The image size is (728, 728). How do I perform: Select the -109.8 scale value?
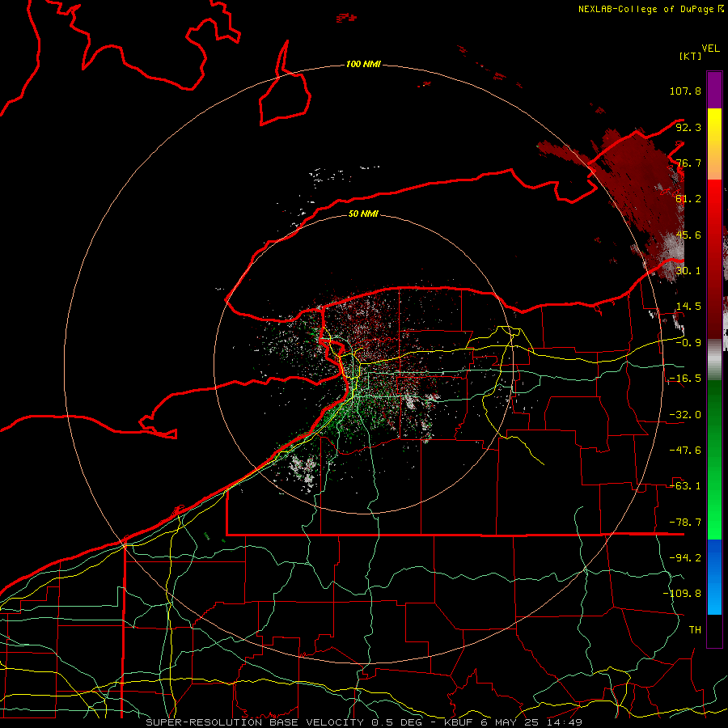(x=682, y=594)
